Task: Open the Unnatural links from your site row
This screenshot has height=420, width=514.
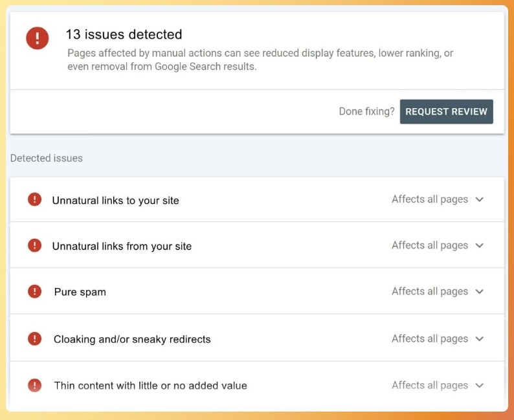Action: tap(122, 247)
